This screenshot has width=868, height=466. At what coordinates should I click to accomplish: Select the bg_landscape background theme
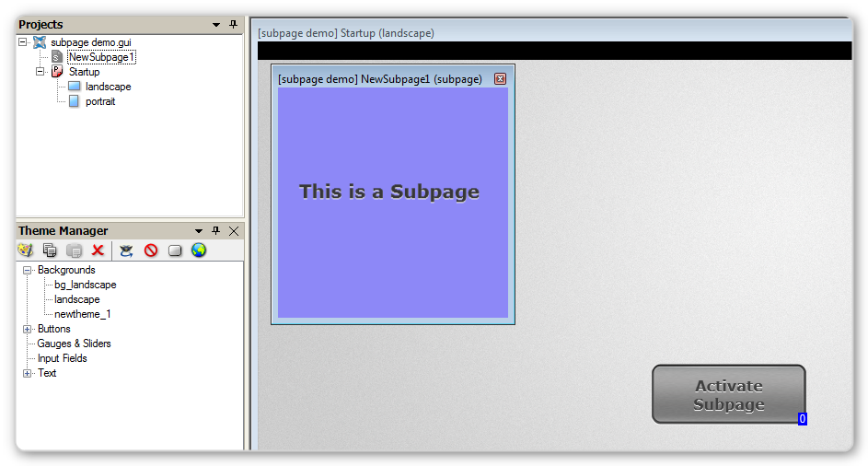coord(85,285)
